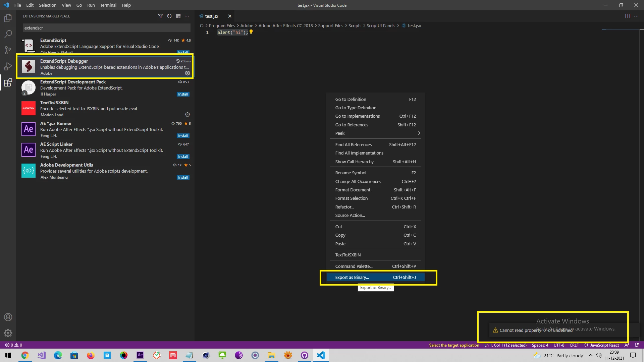This screenshot has height=362, width=644.
Task: Click the filter extensions funnel icon
Action: pos(161,16)
